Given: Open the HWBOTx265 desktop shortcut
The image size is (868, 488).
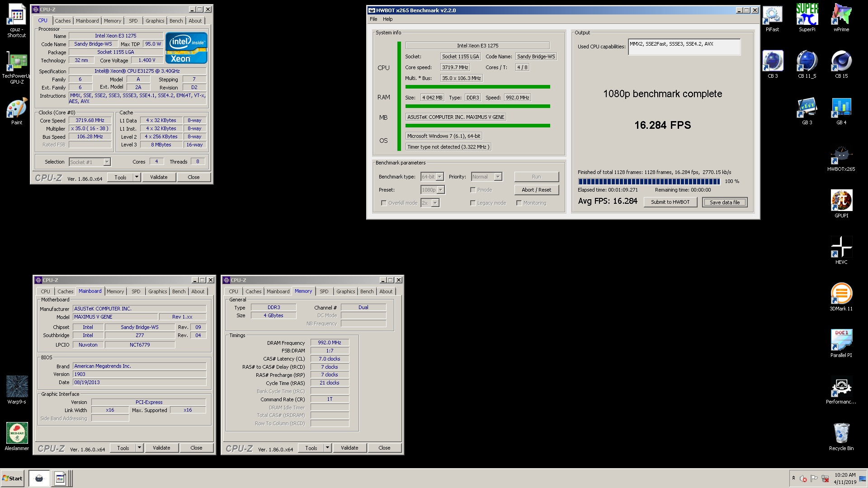Looking at the screenshot, I should [x=841, y=158].
